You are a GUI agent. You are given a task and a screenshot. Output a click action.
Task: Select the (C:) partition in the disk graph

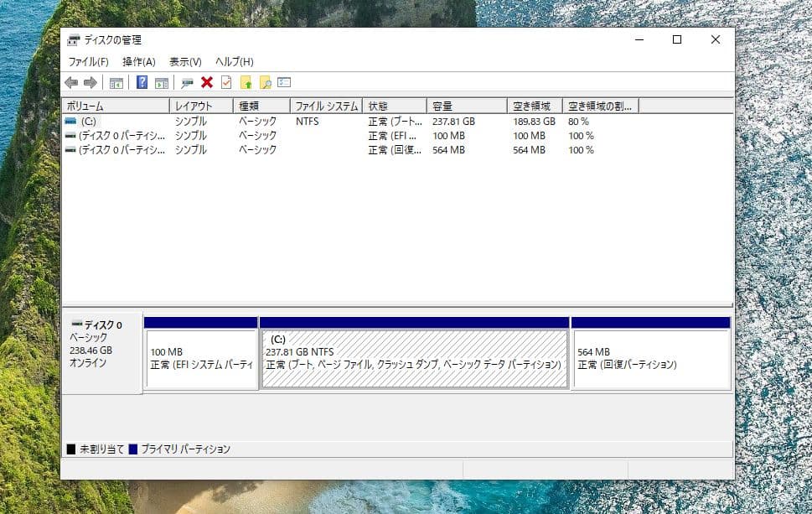point(414,356)
